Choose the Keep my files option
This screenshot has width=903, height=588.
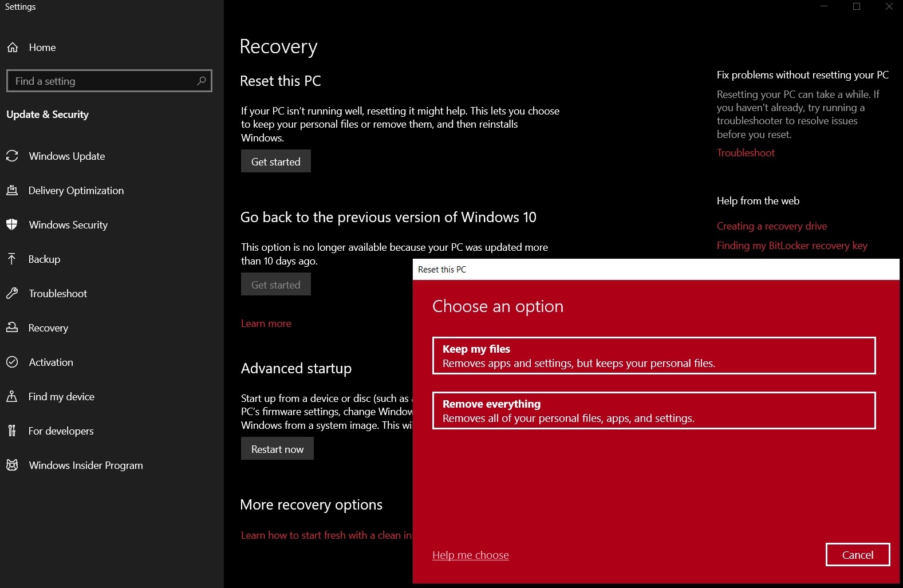coord(653,356)
